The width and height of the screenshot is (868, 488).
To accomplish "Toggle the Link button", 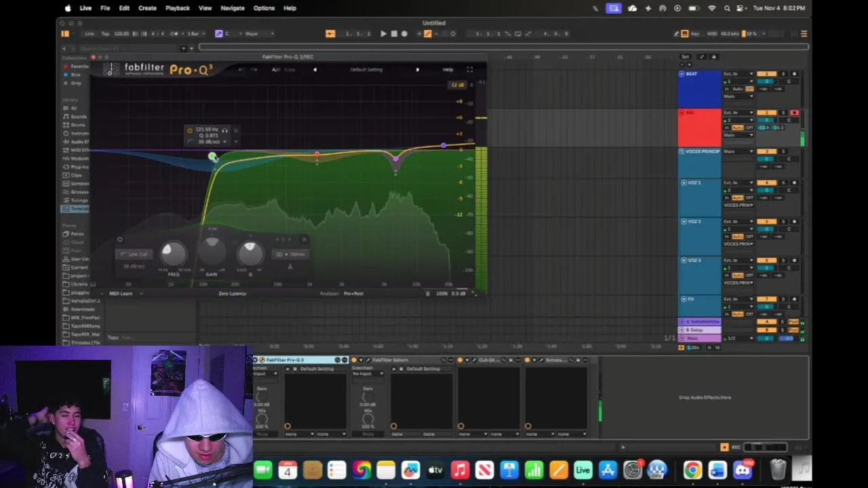I will click(x=90, y=34).
